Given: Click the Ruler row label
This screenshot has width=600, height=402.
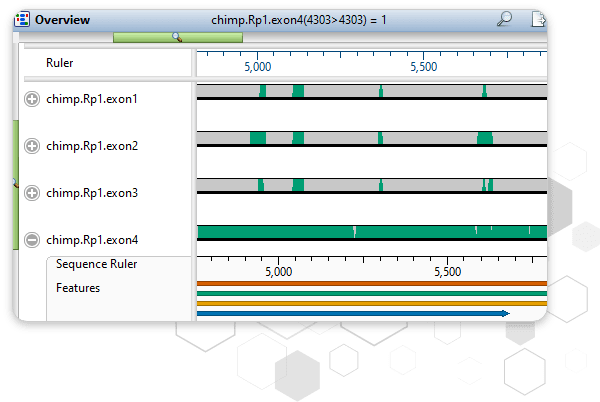Looking at the screenshot, I should pos(59,63).
